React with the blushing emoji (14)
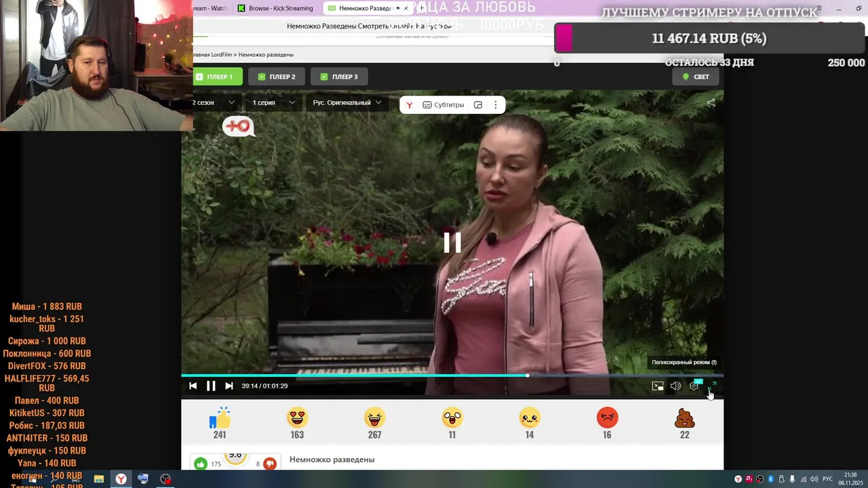The image size is (868, 488). 530,418
